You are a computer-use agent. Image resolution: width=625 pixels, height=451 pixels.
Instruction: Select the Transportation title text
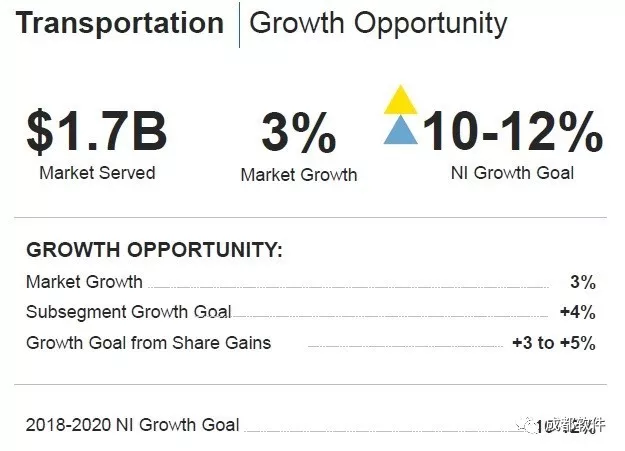click(x=120, y=23)
